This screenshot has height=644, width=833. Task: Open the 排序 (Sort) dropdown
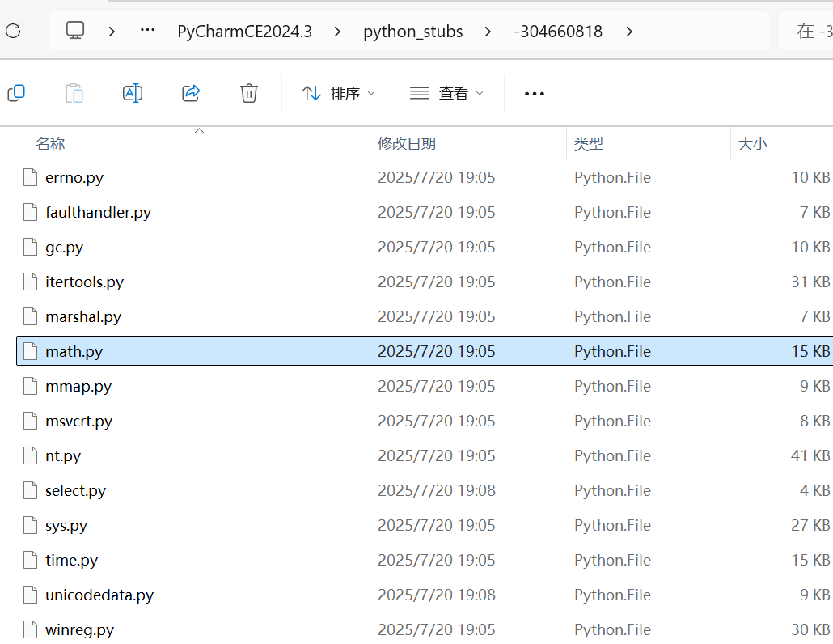pyautogui.click(x=337, y=93)
